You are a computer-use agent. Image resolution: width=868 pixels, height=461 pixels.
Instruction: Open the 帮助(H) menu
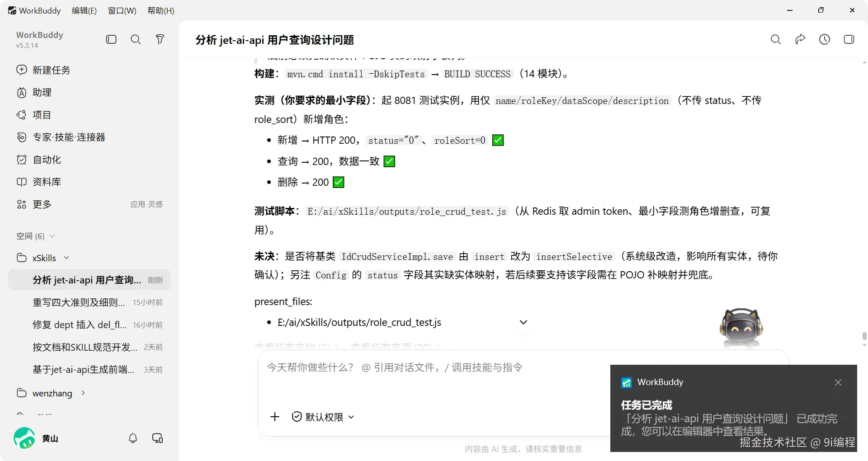tap(161, 10)
